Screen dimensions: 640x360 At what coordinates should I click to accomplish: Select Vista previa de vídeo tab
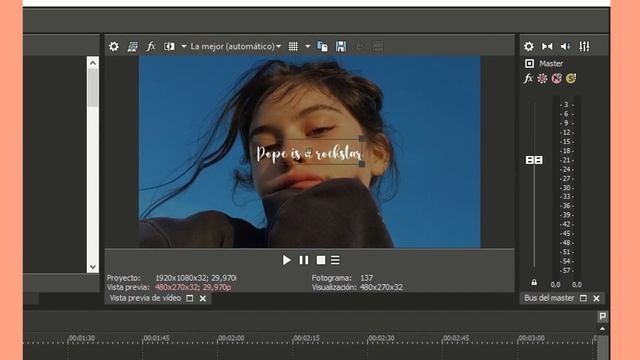pos(145,298)
